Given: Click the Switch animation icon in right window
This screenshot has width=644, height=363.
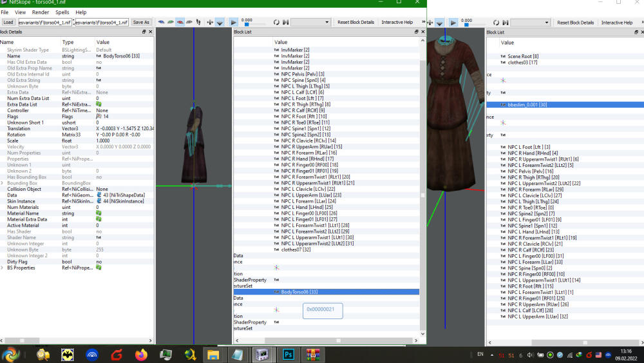Looking at the screenshot, I should click(506, 23).
